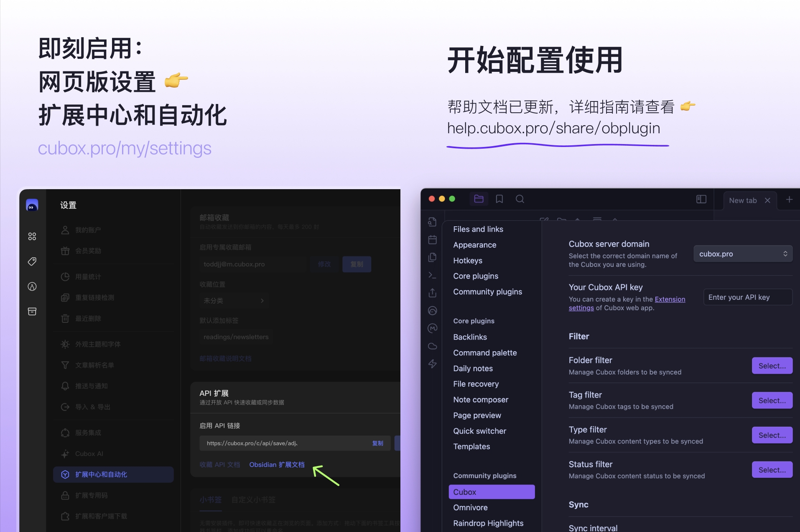The image size is (800, 532).
Task: Add a new tab with the plus icon
Action: [789, 200]
